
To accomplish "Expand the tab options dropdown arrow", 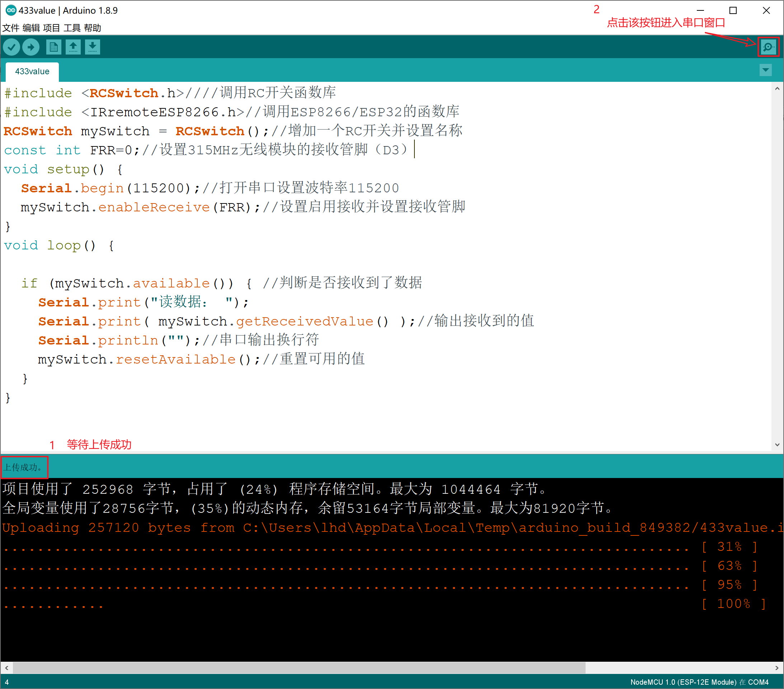I will point(765,70).
